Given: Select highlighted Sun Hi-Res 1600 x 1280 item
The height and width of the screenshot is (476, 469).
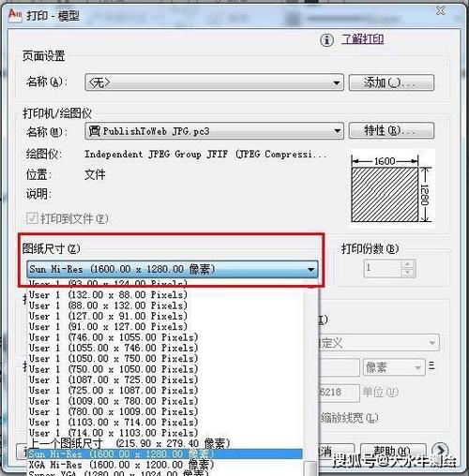Looking at the screenshot, I should 165,454.
